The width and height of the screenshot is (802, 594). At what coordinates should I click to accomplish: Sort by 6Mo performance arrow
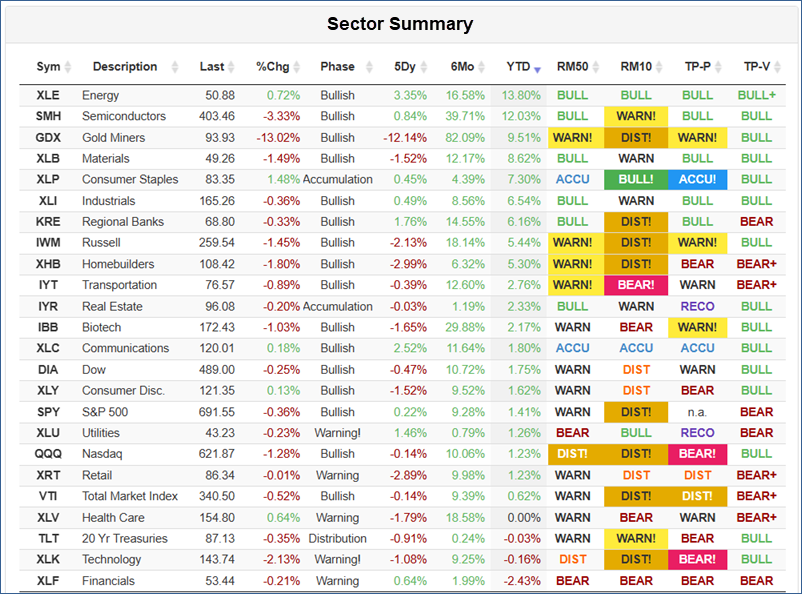coord(481,67)
